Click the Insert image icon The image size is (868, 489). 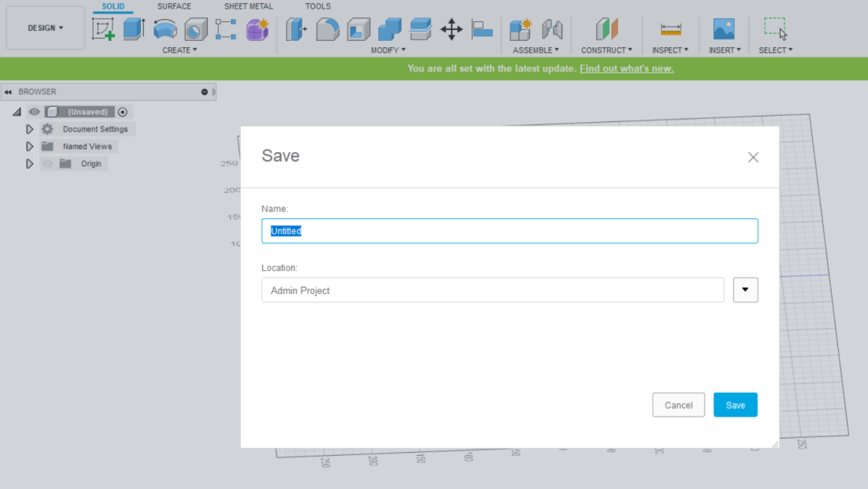[x=724, y=29]
